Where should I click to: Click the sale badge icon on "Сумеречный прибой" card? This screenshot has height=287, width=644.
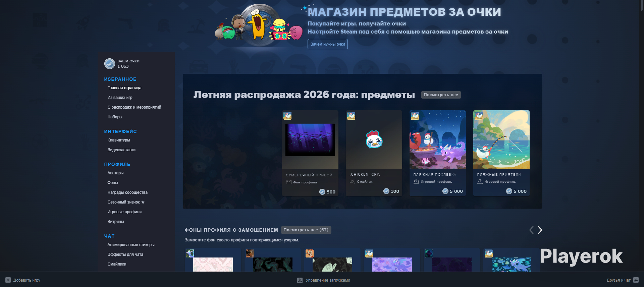tap(287, 116)
